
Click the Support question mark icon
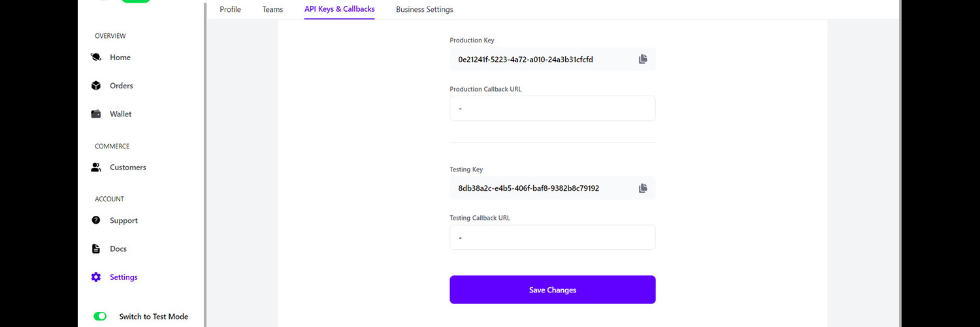pyautogui.click(x=96, y=220)
